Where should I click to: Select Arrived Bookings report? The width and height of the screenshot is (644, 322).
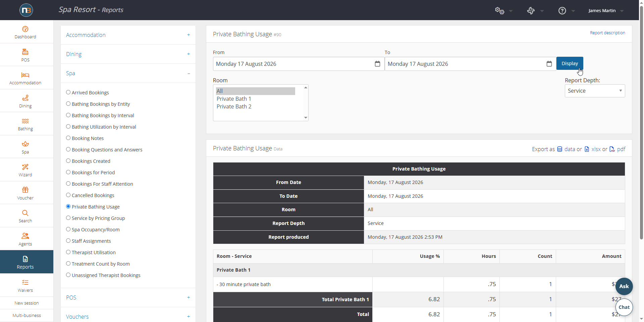point(68,92)
